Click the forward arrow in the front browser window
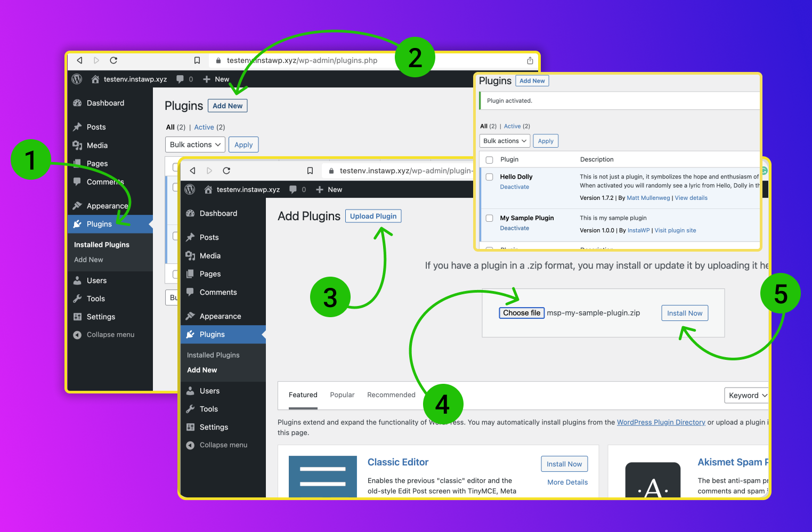Screen dimensions: 812x532 209,171
